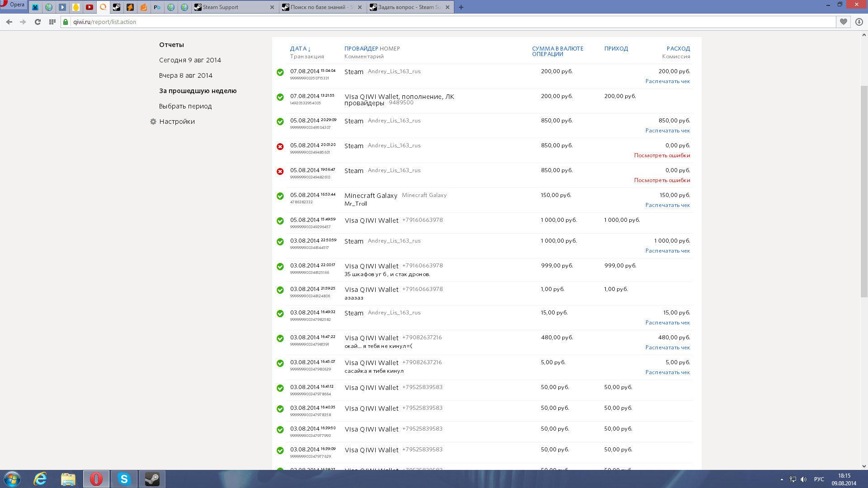The image size is (868, 488).
Task: Print receipt for Minecraft Galaxy payment
Action: (667, 205)
